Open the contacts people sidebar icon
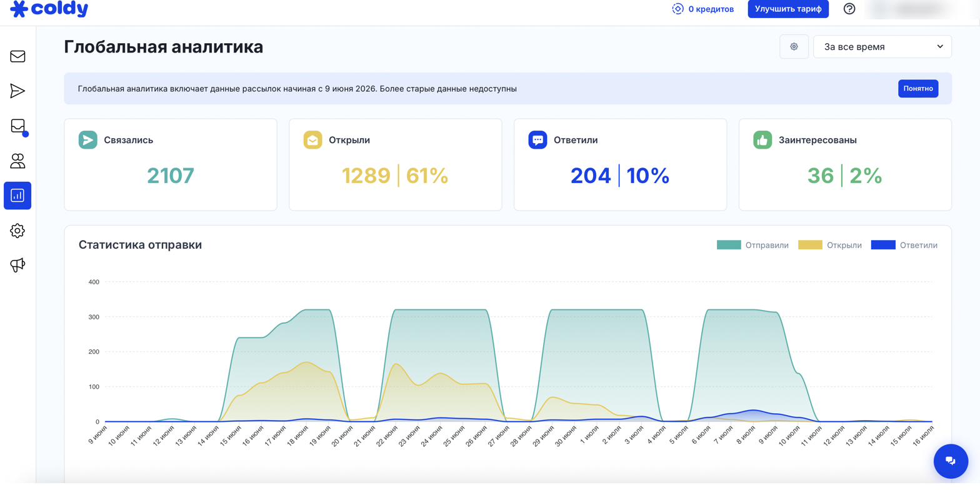980x490 pixels. click(x=17, y=161)
